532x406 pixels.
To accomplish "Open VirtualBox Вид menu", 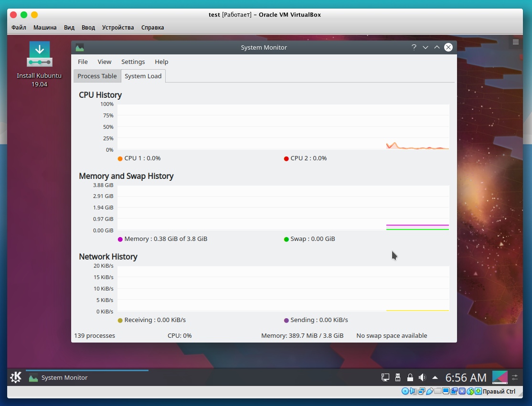I will pos(69,28).
